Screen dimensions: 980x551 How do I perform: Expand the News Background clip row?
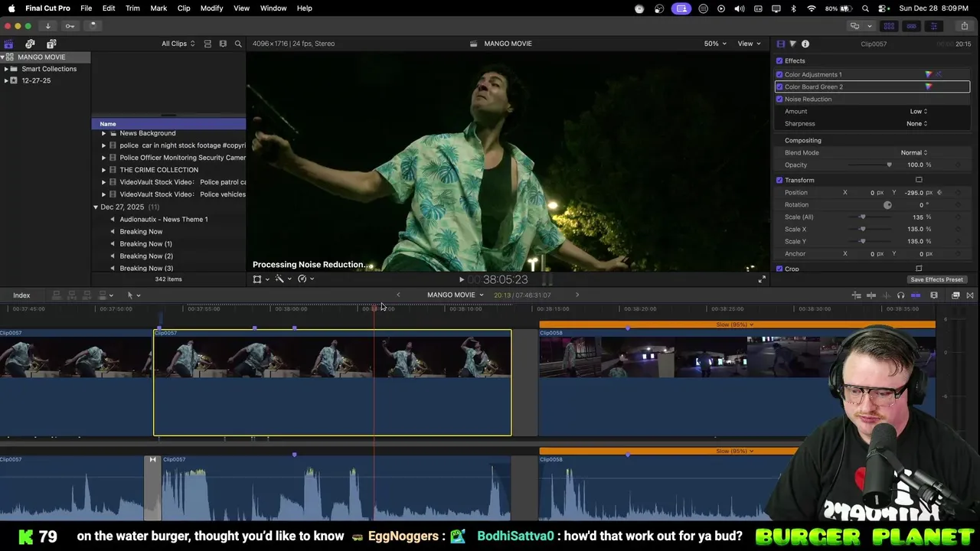103,133
